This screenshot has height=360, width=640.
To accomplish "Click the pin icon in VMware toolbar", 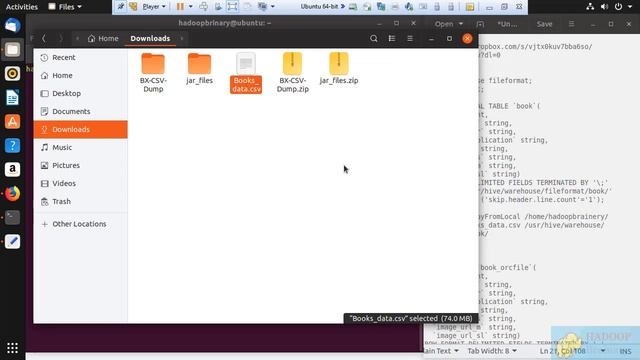I will (x=120, y=7).
